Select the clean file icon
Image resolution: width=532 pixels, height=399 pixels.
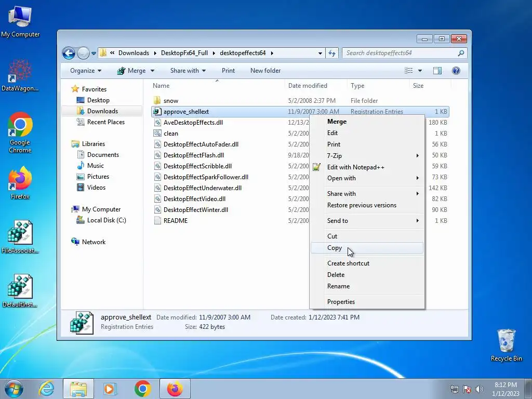[157, 134]
